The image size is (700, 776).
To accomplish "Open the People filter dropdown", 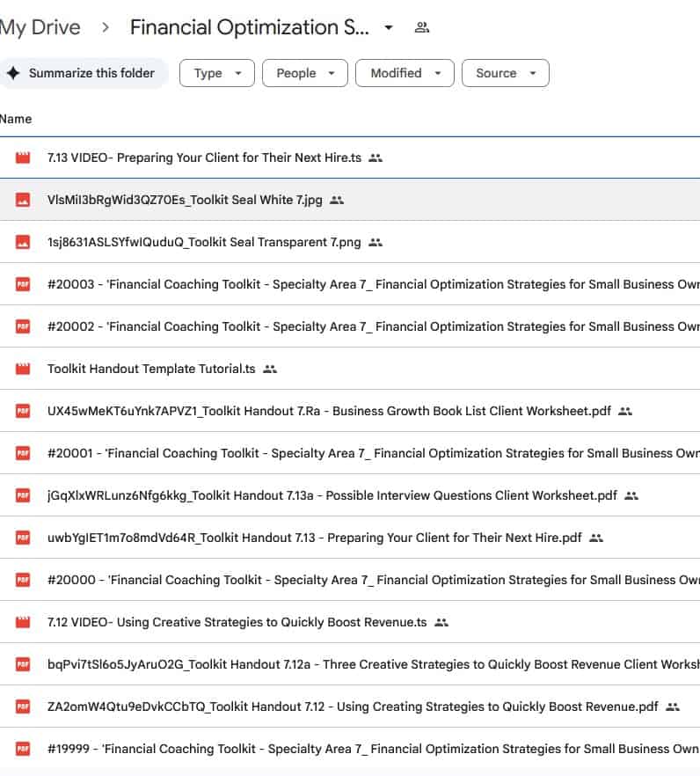I will coord(305,73).
